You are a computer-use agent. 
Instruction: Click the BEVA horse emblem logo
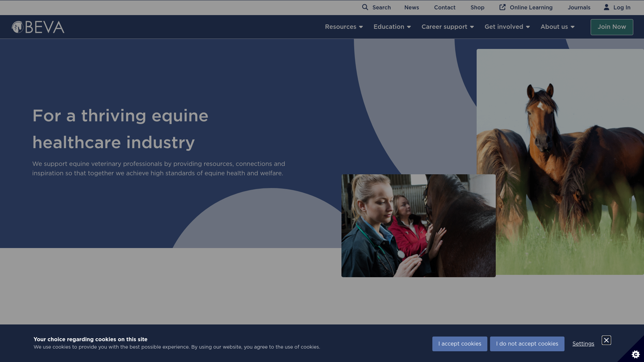pos(17,27)
